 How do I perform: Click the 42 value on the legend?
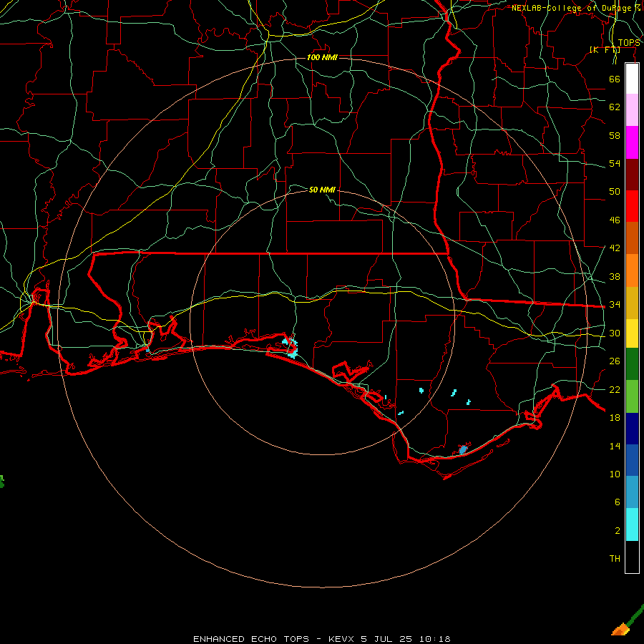pyautogui.click(x=615, y=248)
